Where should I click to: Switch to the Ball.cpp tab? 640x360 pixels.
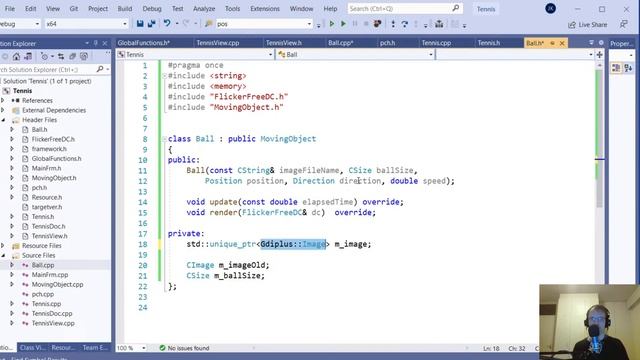[x=340, y=43]
